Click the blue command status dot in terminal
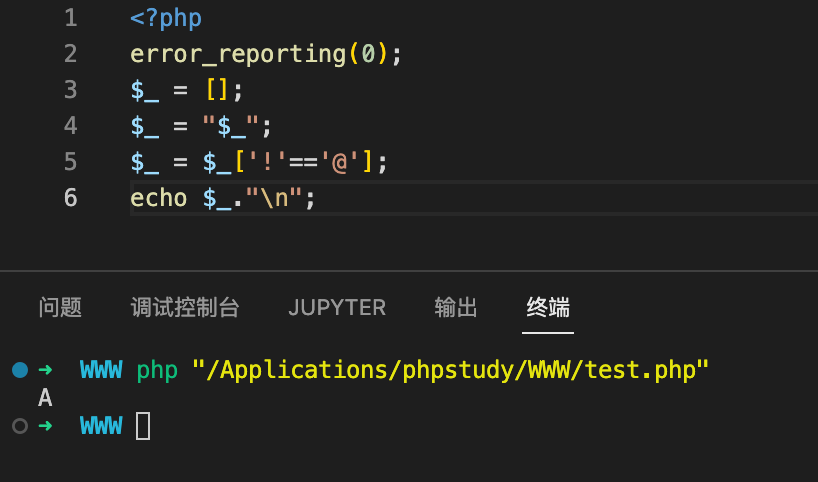 (x=20, y=370)
